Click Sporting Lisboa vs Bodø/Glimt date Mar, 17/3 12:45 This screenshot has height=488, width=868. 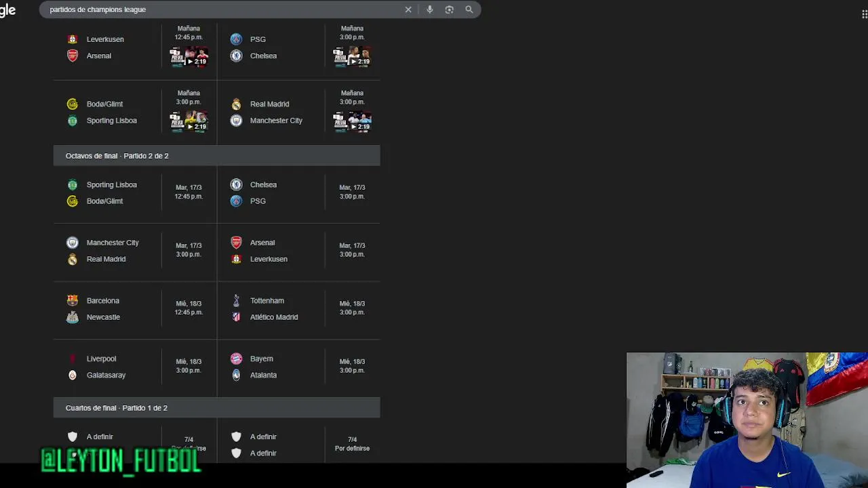click(189, 192)
